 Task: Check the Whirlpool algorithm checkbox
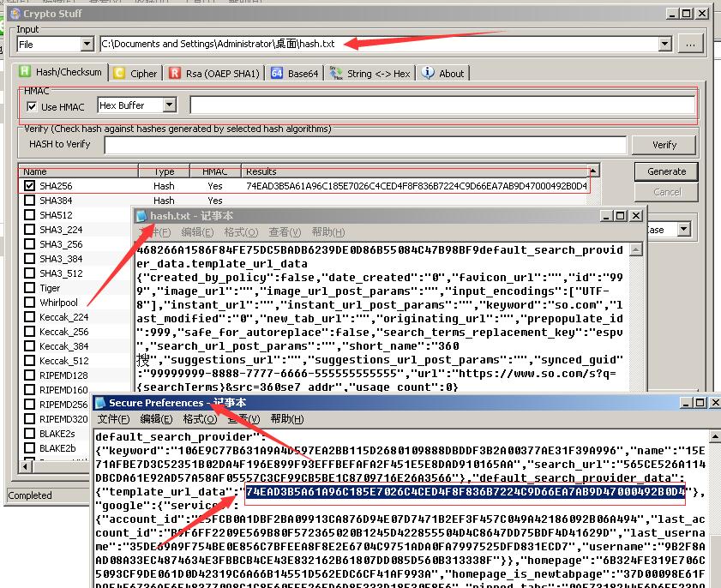click(30, 302)
